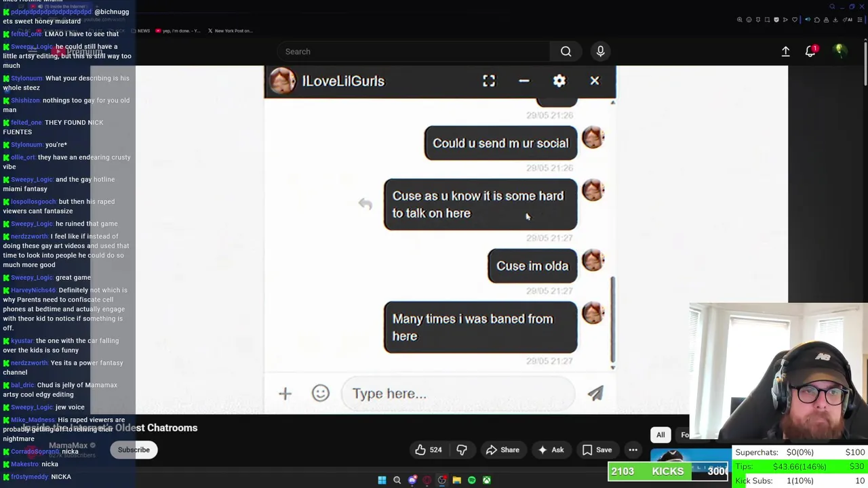Select the 'All' filter chip

[660, 435]
